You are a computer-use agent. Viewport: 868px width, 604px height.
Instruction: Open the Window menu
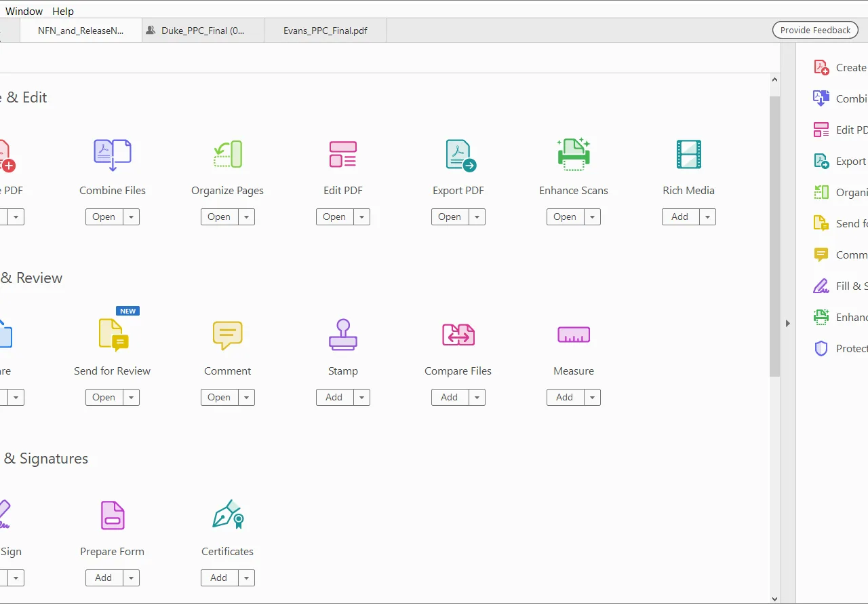(24, 11)
